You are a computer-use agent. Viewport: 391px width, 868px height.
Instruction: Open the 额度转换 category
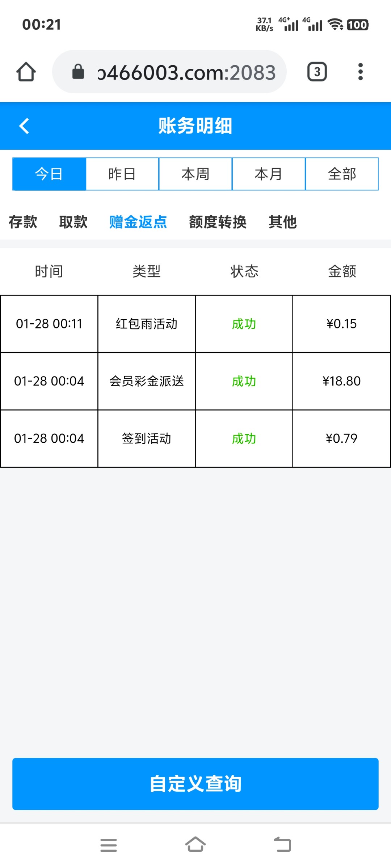click(218, 222)
